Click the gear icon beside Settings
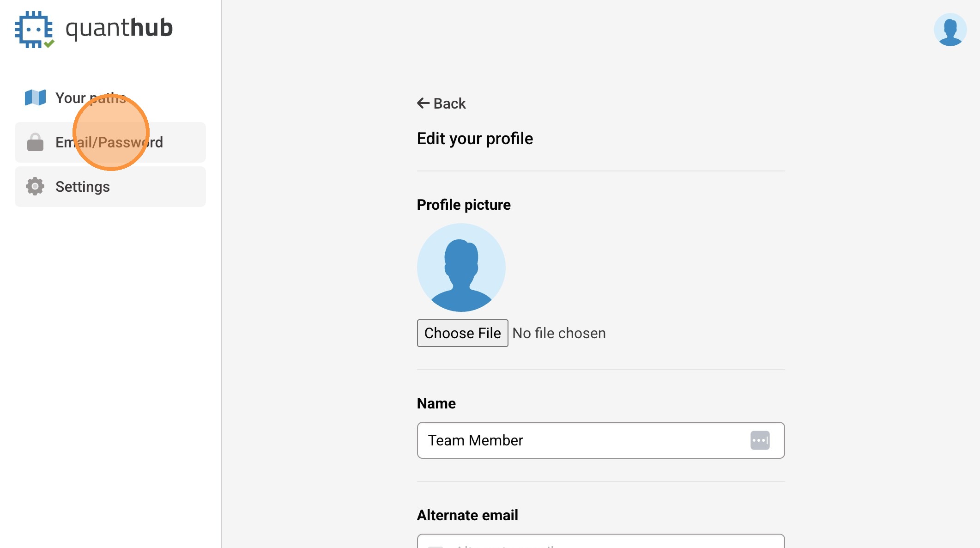 tap(35, 186)
